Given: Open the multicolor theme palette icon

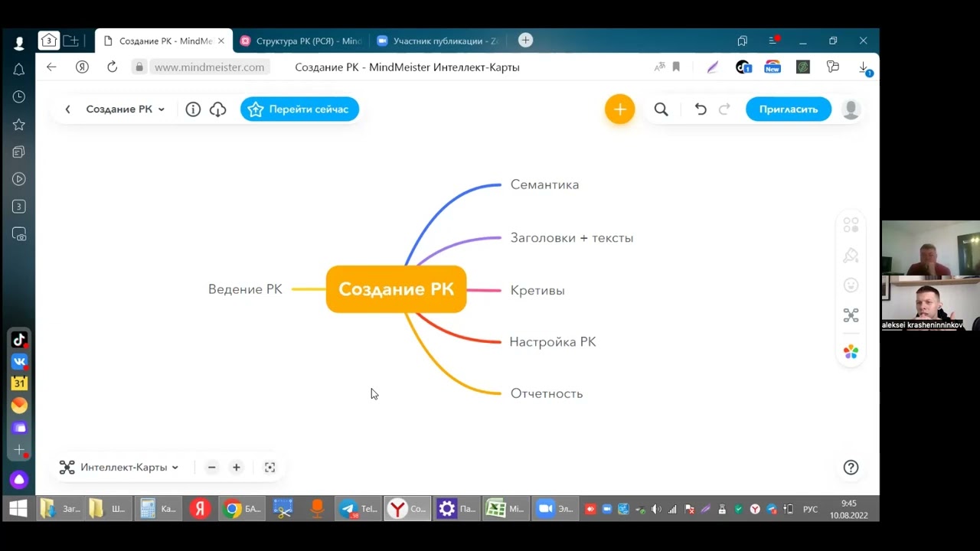Looking at the screenshot, I should [851, 352].
